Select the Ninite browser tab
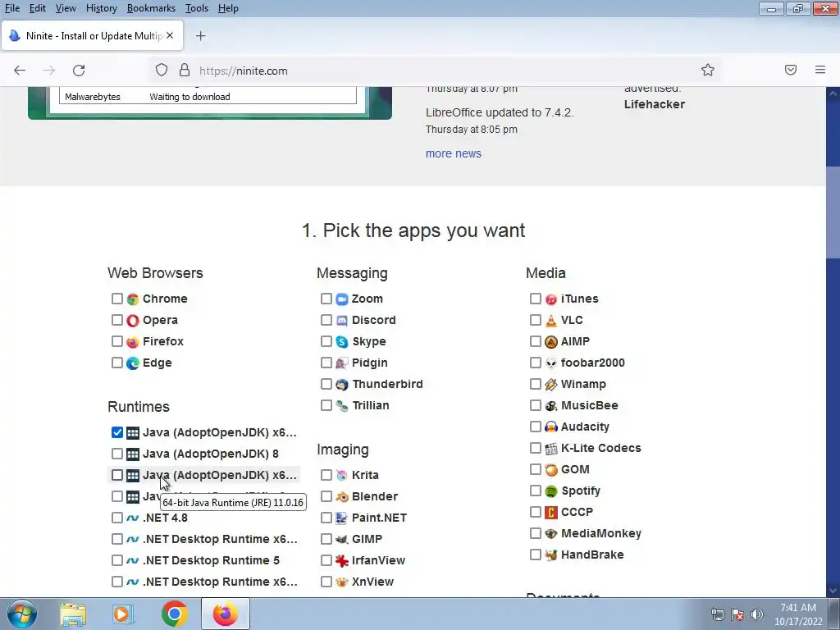This screenshot has width=840, height=630. pos(92,36)
